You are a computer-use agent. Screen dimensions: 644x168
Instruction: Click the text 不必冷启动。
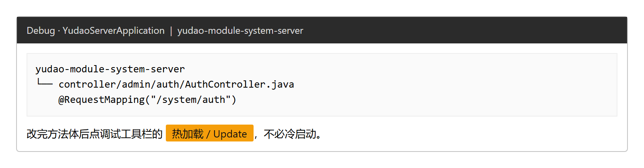click(293, 134)
